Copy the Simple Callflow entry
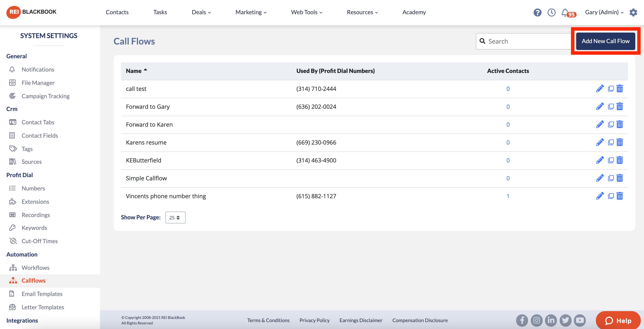 [611, 178]
